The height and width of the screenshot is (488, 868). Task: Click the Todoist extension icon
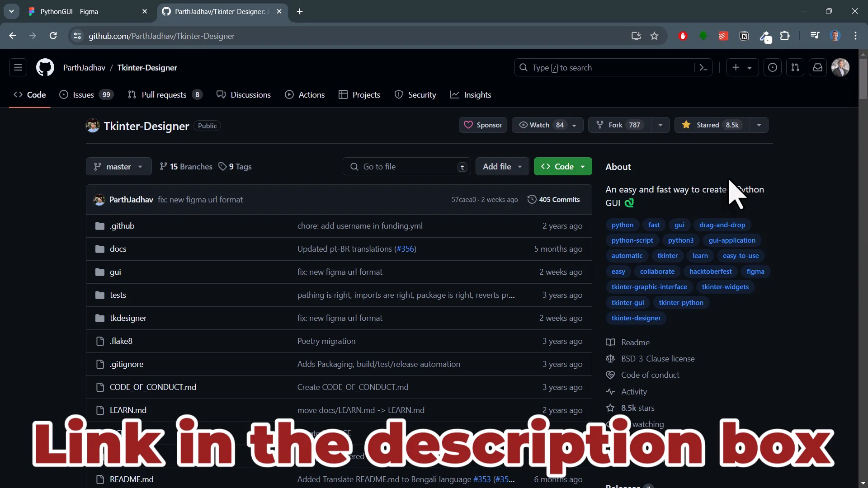724,36
